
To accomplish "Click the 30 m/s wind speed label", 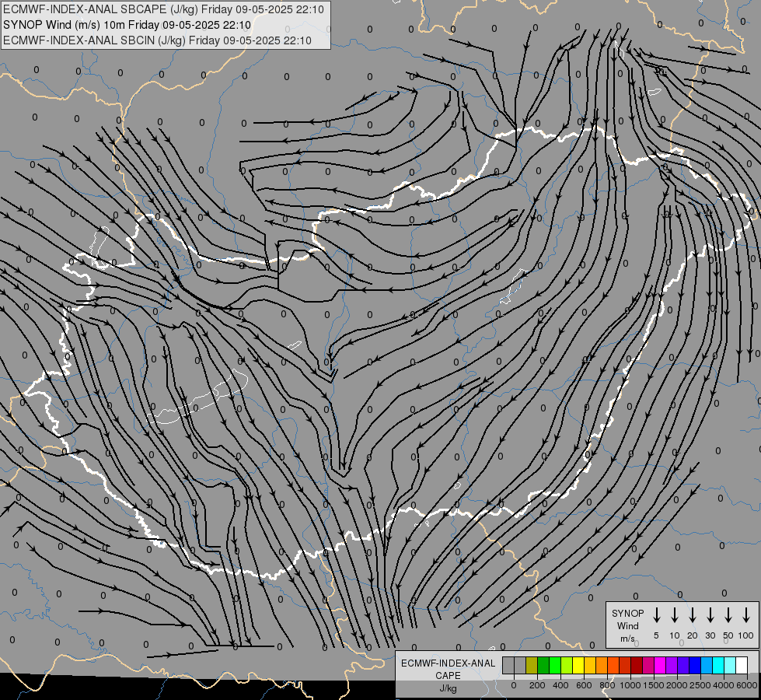I will coord(710,635).
